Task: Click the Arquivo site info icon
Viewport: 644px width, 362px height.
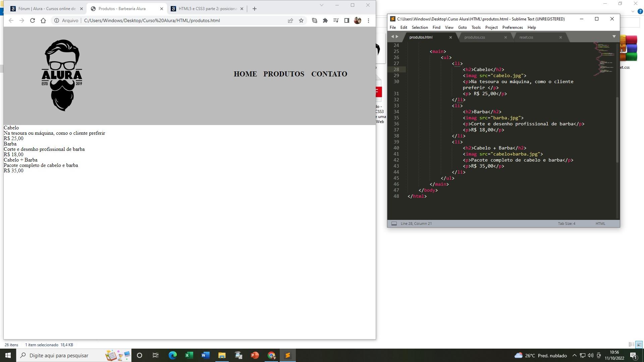Action: pos(57,20)
